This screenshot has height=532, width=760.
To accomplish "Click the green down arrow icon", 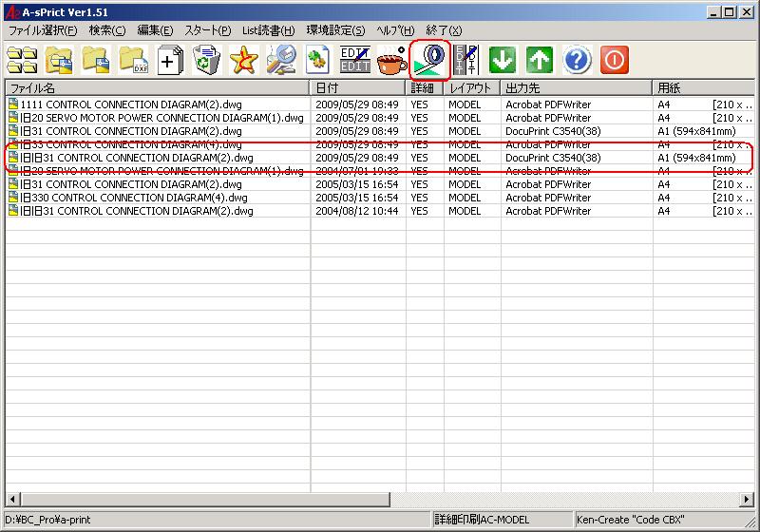I will (503, 61).
